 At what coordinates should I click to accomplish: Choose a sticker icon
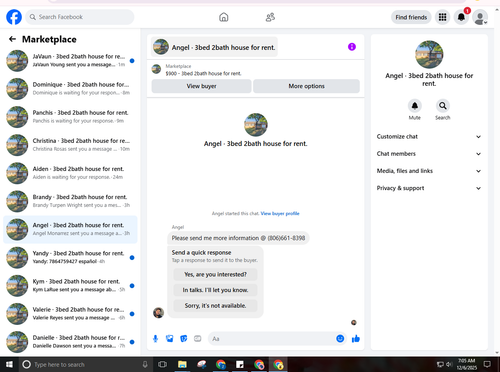pos(184,339)
